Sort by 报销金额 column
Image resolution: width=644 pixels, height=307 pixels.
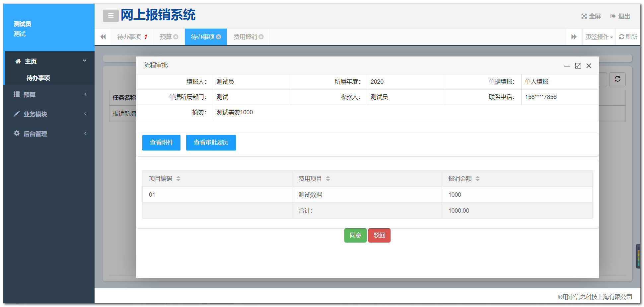pyautogui.click(x=477, y=179)
